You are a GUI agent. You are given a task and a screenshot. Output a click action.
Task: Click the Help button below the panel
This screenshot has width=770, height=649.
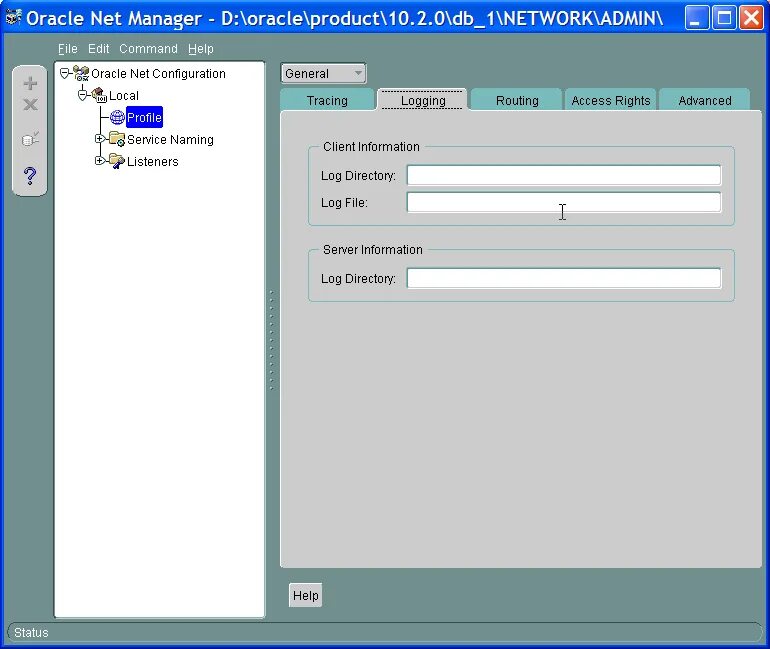tap(305, 595)
